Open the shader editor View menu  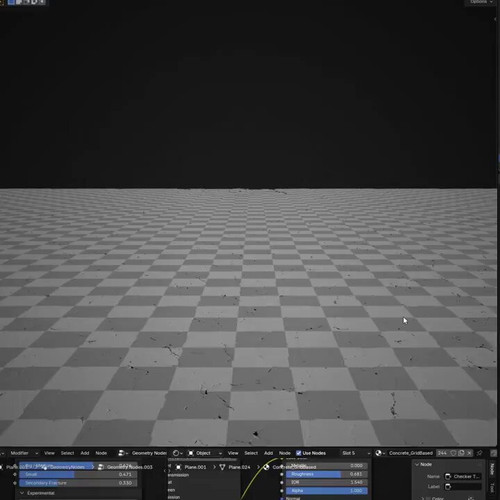(x=233, y=453)
